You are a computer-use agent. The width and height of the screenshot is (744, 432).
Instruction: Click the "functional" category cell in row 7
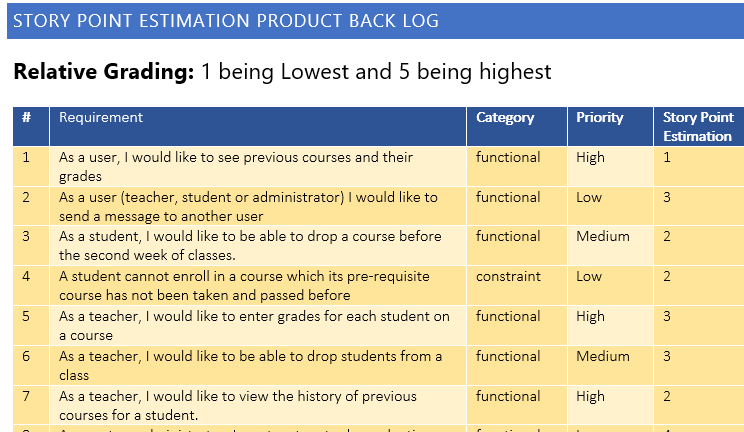[x=508, y=396]
